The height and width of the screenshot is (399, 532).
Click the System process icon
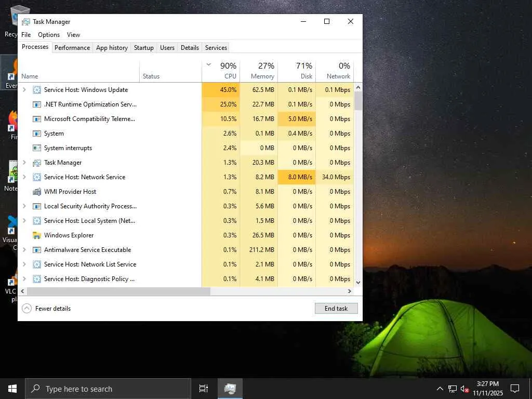point(37,134)
